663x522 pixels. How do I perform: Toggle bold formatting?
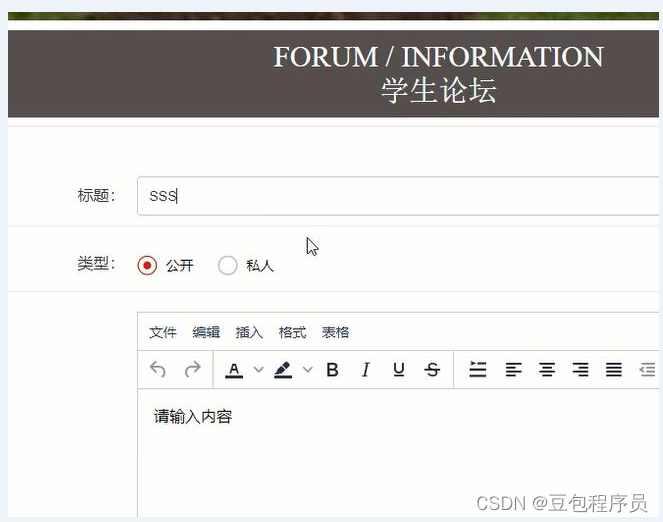click(x=332, y=370)
